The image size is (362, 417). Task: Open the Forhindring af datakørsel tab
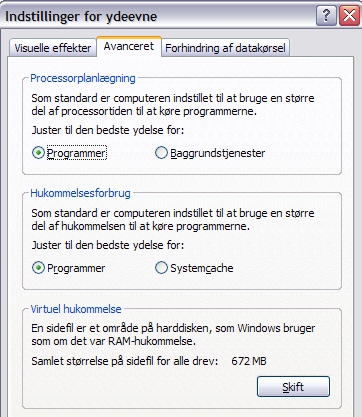coord(225,48)
